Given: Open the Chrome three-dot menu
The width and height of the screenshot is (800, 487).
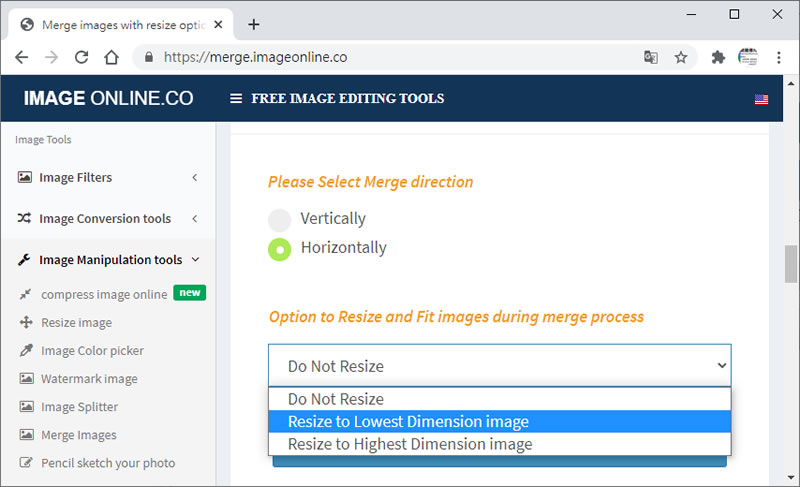Looking at the screenshot, I should pos(779,57).
